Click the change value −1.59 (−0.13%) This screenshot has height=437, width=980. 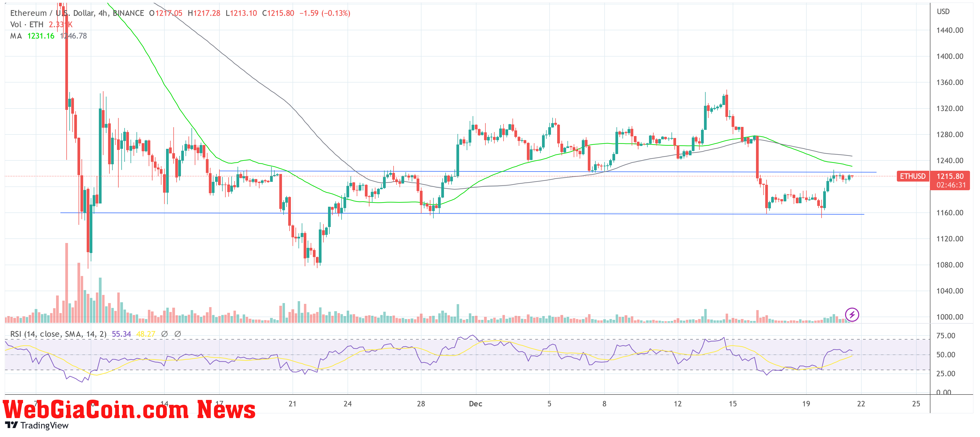click(325, 13)
